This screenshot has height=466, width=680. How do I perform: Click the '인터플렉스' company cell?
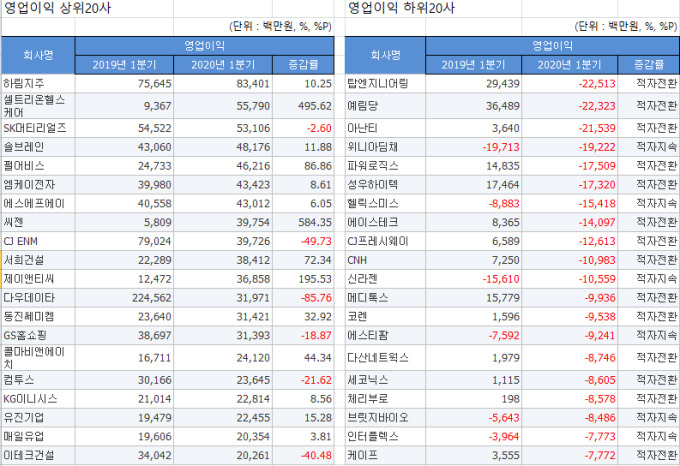pos(385,437)
